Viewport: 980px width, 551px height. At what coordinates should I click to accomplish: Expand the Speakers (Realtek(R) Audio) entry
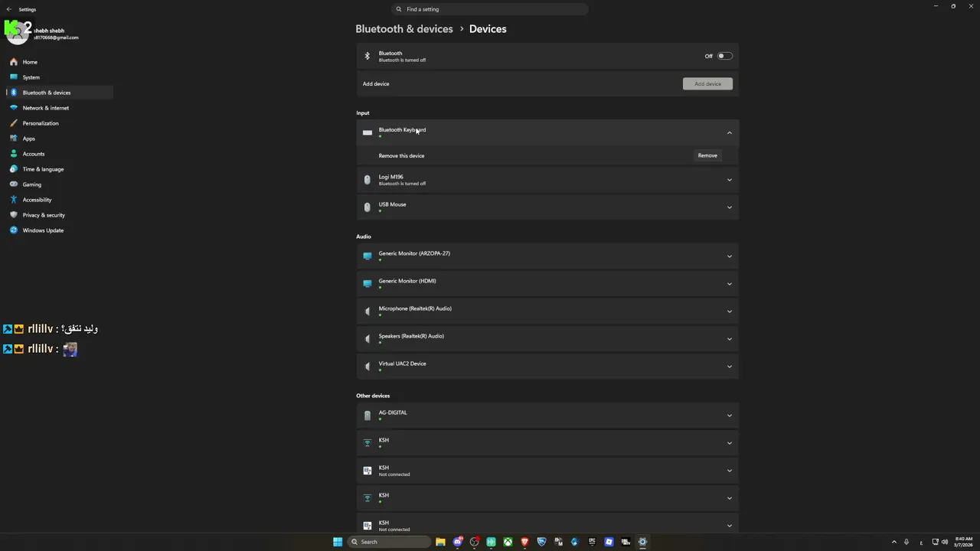[x=729, y=339]
